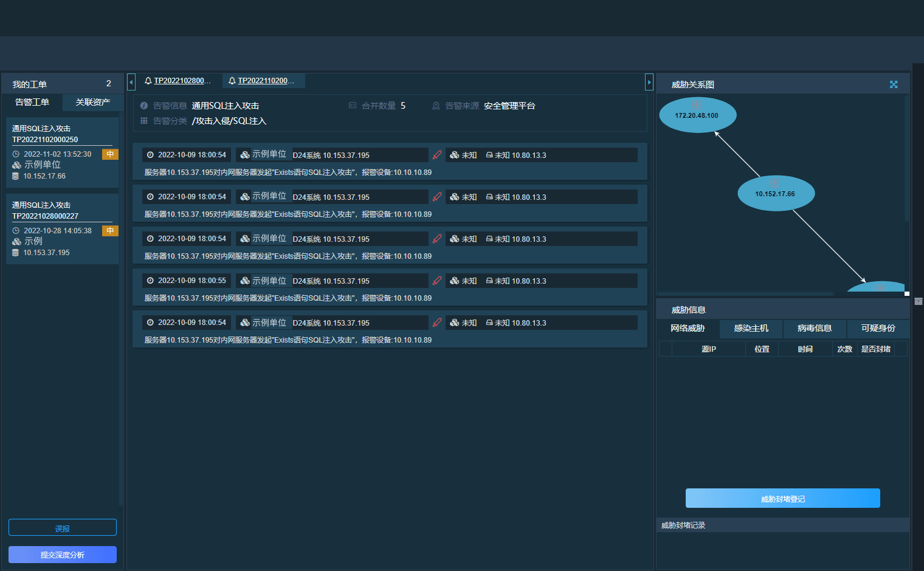Click the alert timestamp 2022-10-09 18:00:55
The width and height of the screenshot is (924, 571).
click(x=192, y=281)
